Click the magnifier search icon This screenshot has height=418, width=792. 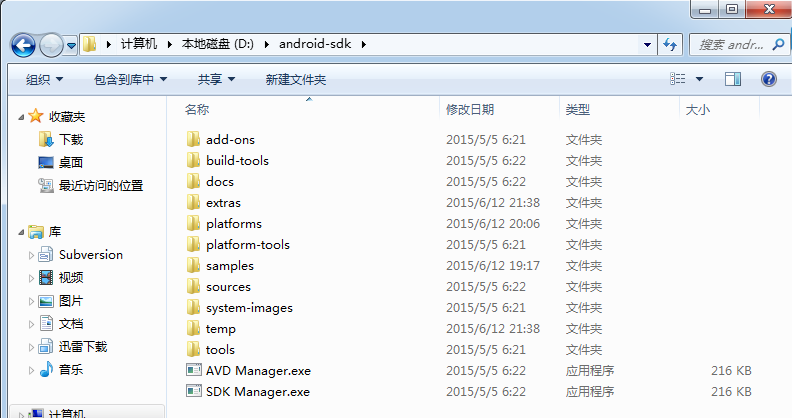[778, 44]
